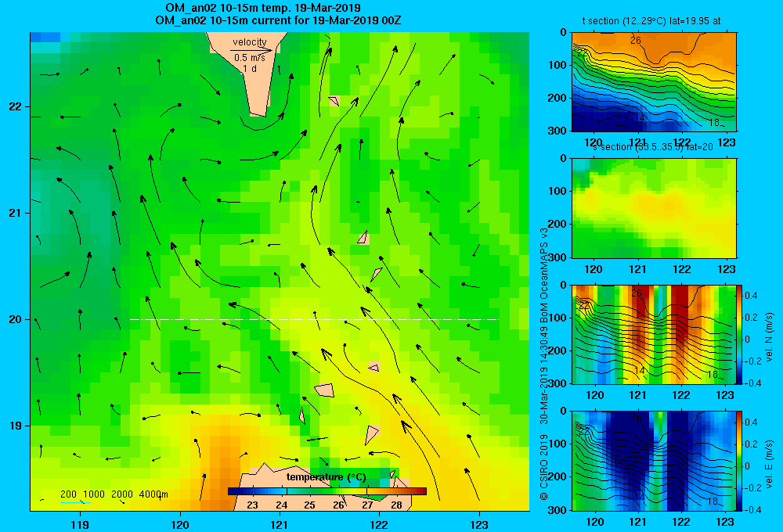Screen dimensions: 783x532
Task: Open the eastward velocity section panel
Action: tap(654, 461)
